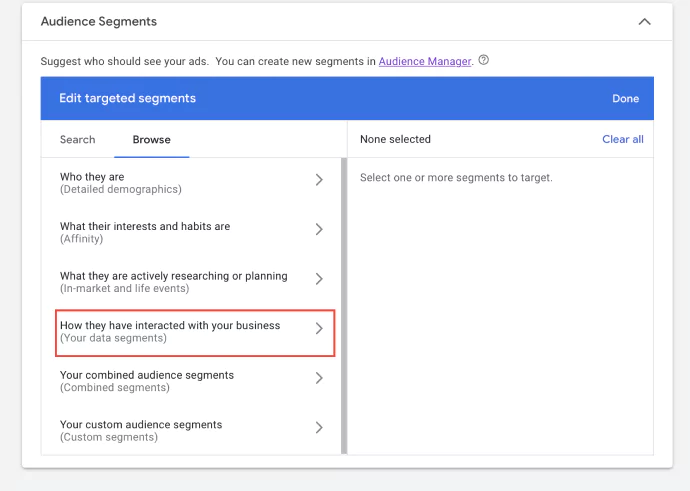This screenshot has width=690, height=491.
Task: Click the browse list vertical scrollbar
Action: 344,306
